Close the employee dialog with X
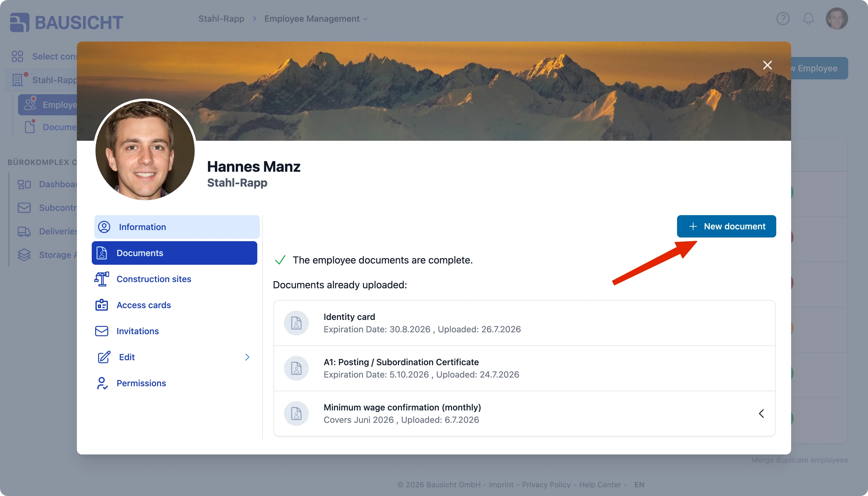This screenshot has width=868, height=496. 767,65
